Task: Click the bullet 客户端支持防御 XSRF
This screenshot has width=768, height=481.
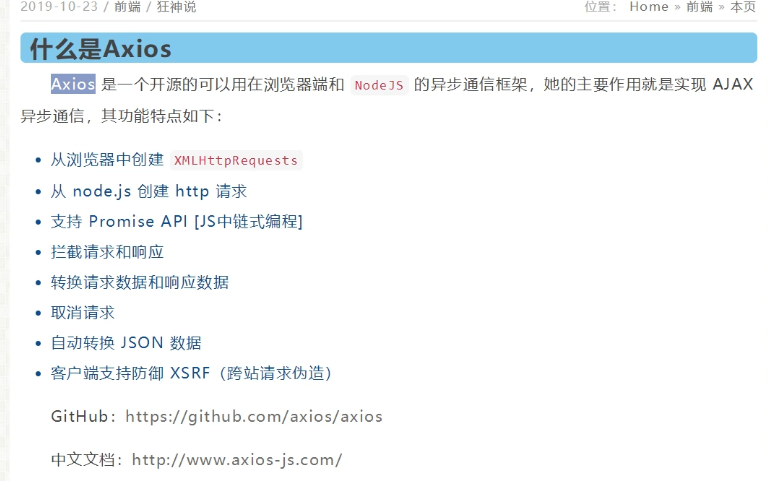Action: [x=192, y=373]
